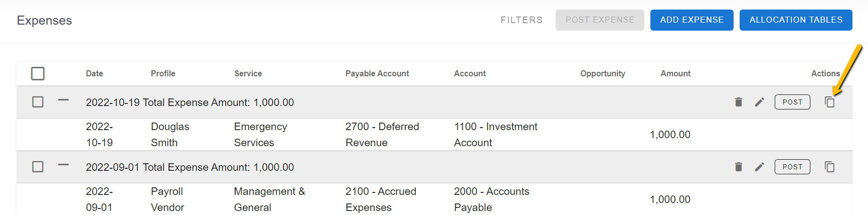Click 2100 - Accrued Expenses cell
This screenshot has height=215, width=868.
tap(381, 199)
